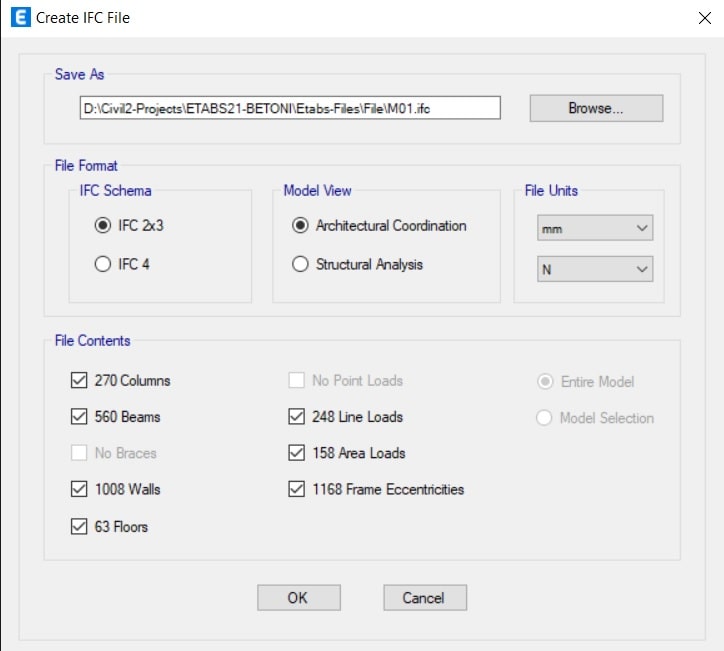The image size is (724, 651).
Task: Close the Create IFC File dialog
Action: tap(701, 17)
